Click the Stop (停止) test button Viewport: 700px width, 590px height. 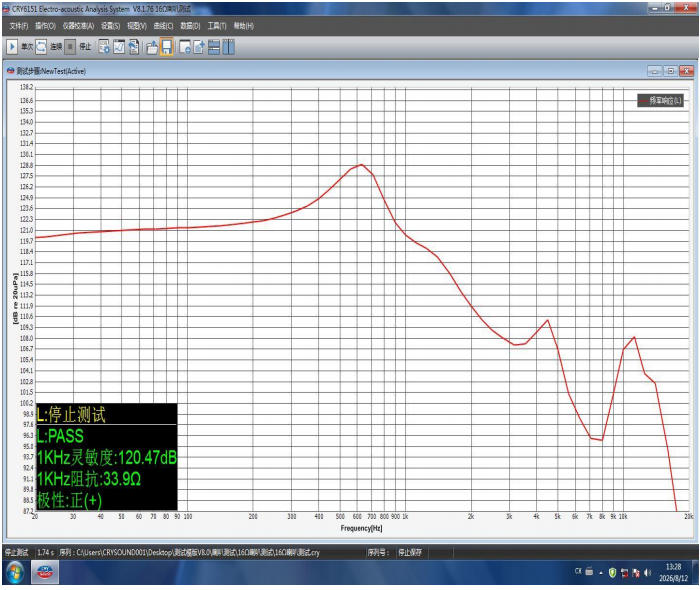click(70, 47)
